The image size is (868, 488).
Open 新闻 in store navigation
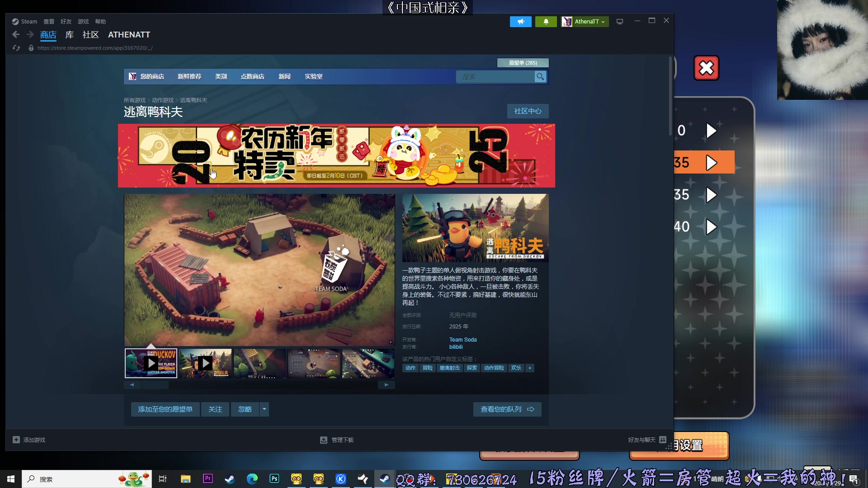tap(284, 76)
